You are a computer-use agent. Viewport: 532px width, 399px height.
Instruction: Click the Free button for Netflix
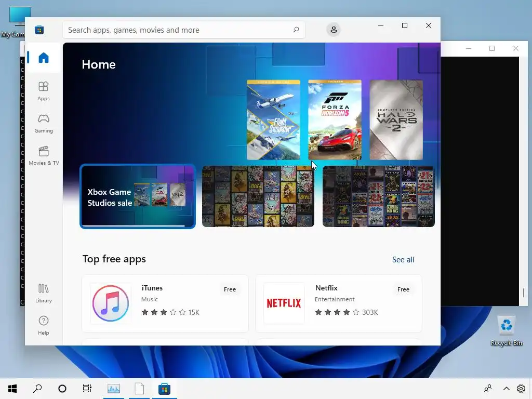click(x=403, y=289)
